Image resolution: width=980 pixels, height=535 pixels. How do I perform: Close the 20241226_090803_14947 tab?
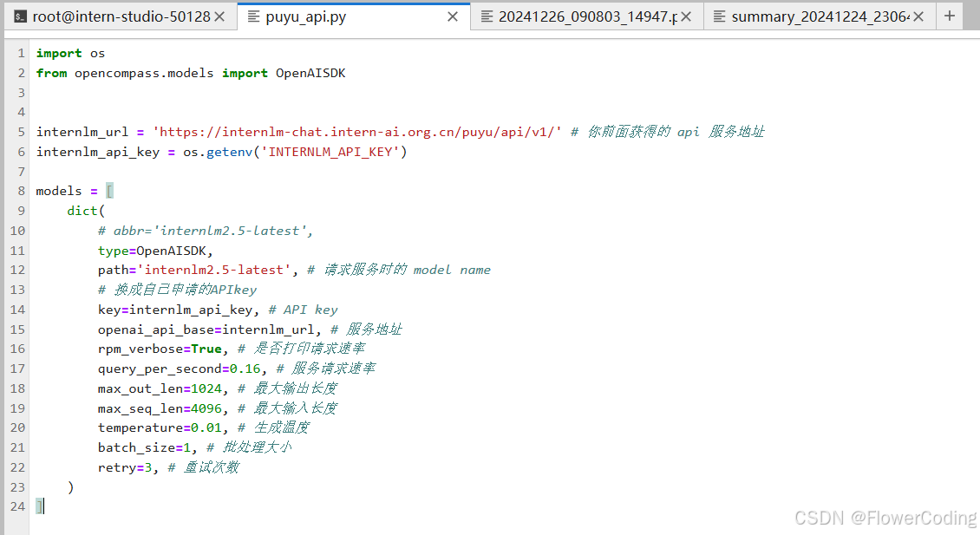pyautogui.click(x=686, y=15)
